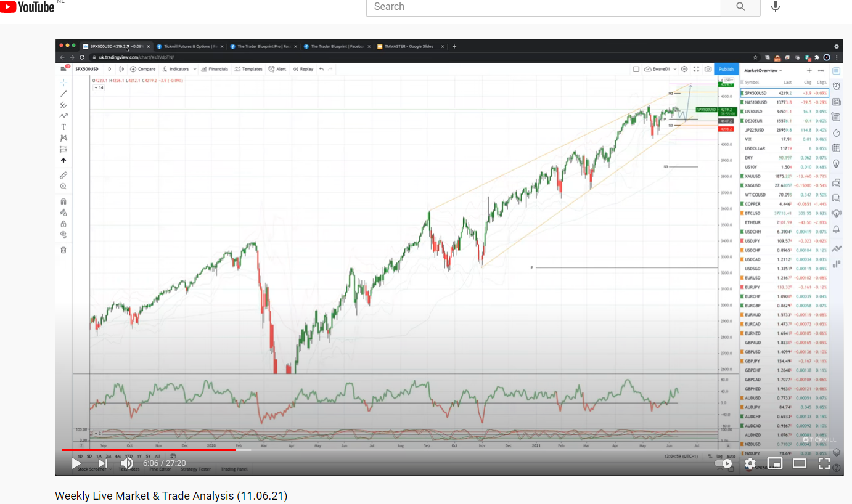This screenshot has width=852, height=504.
Task: Open the D timeframe interval selector
Action: point(109,69)
